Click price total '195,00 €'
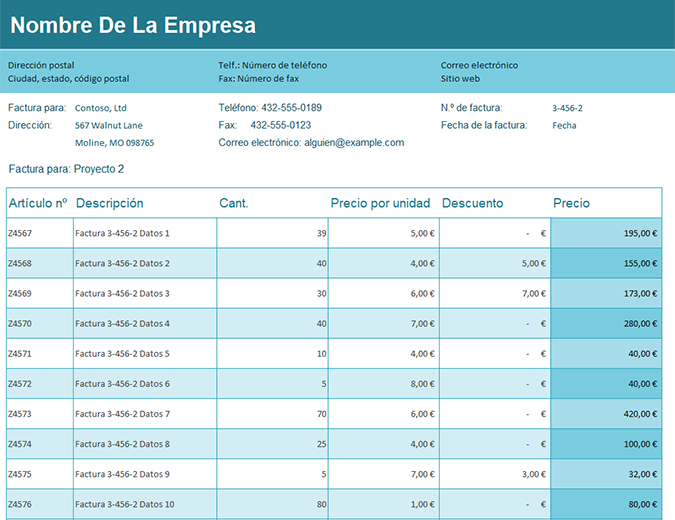 tap(641, 233)
